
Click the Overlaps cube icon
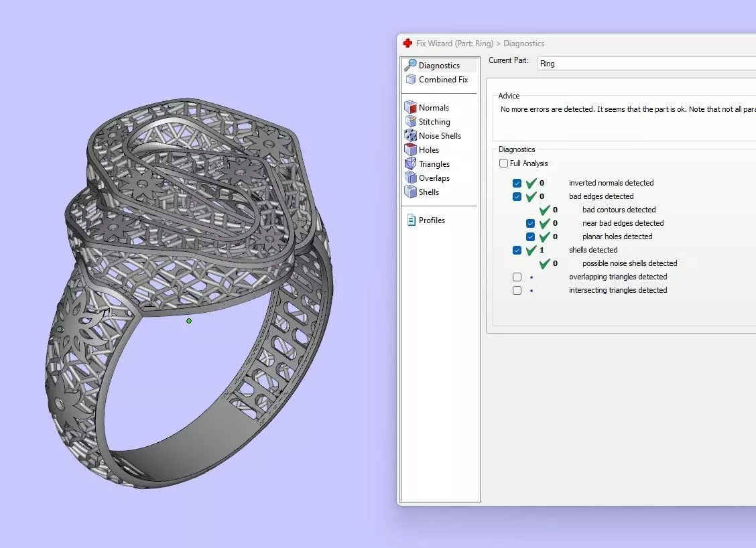(x=410, y=178)
